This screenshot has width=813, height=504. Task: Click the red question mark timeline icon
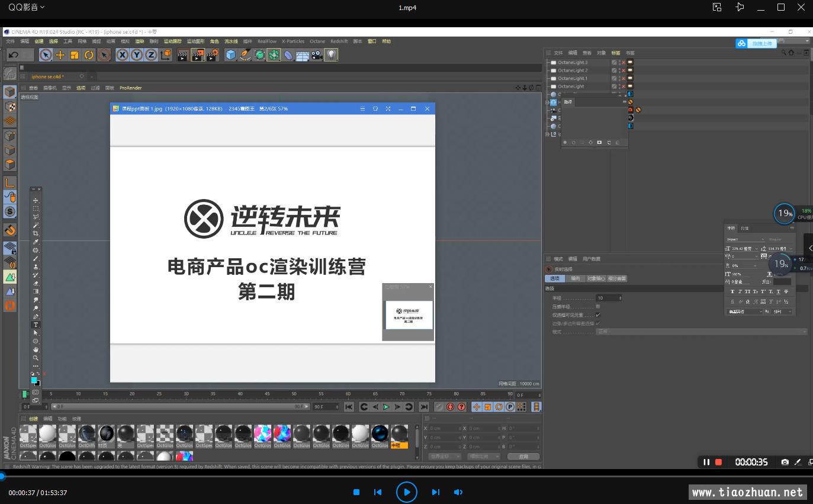click(x=461, y=407)
